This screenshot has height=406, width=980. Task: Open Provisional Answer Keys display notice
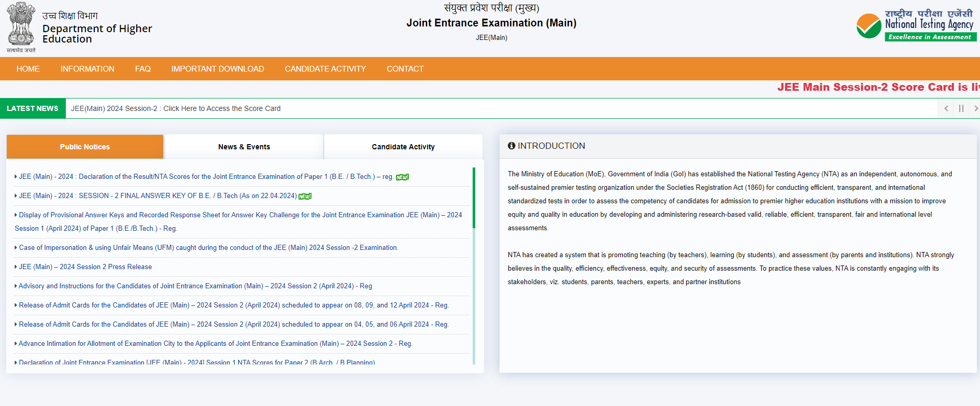[238, 221]
